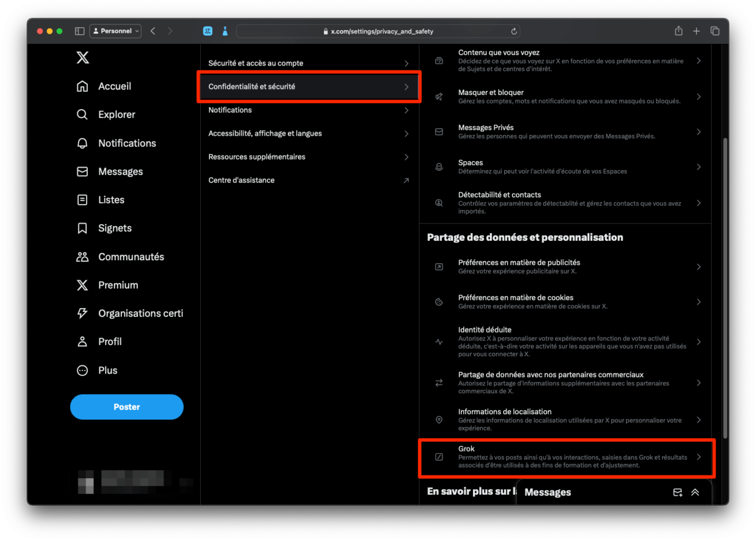Click Safari share icon
This screenshot has width=756, height=541.
point(679,31)
